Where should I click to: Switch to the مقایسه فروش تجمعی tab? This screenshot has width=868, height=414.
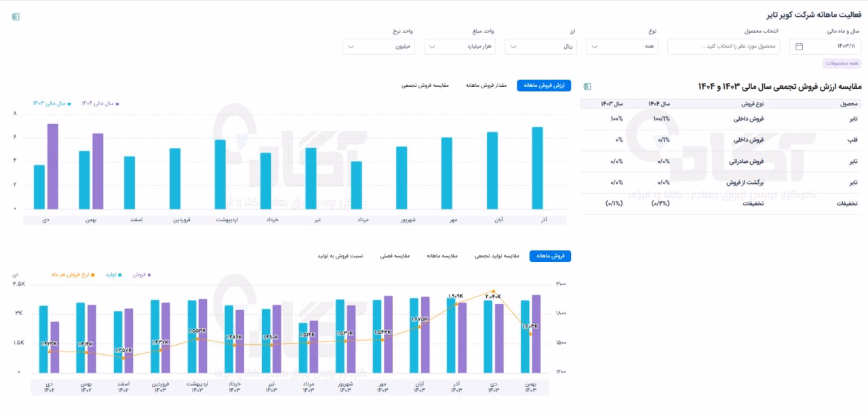click(x=426, y=86)
